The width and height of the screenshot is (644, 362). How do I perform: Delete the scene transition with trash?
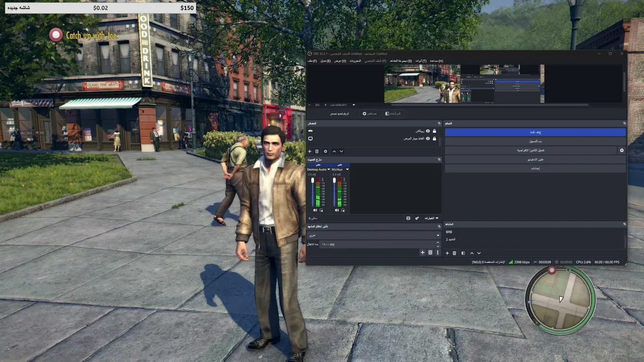(x=430, y=252)
